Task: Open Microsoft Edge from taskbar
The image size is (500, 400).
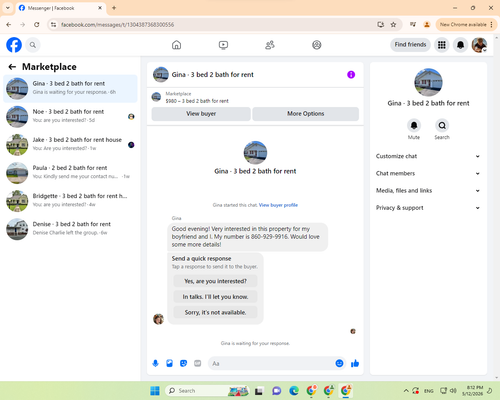Action: click(x=294, y=391)
